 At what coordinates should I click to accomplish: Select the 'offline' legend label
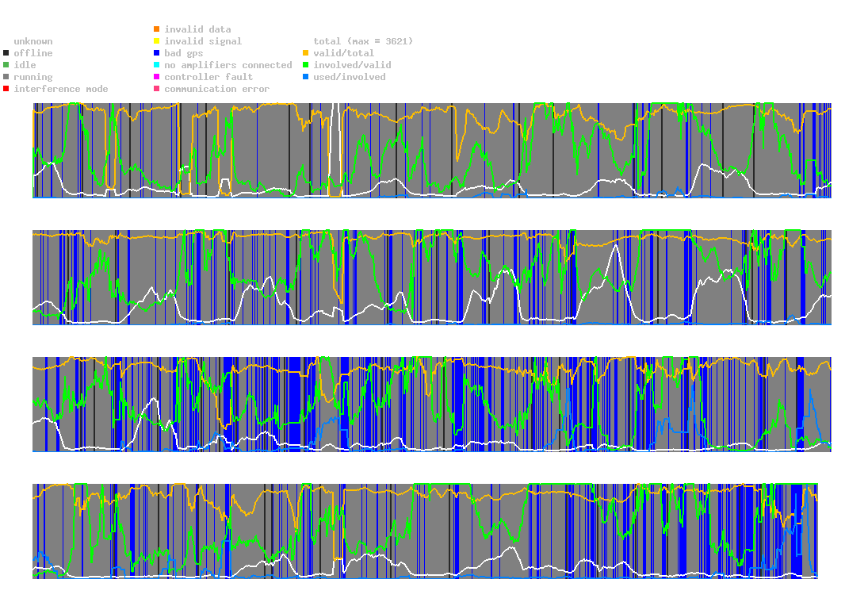pyautogui.click(x=33, y=53)
